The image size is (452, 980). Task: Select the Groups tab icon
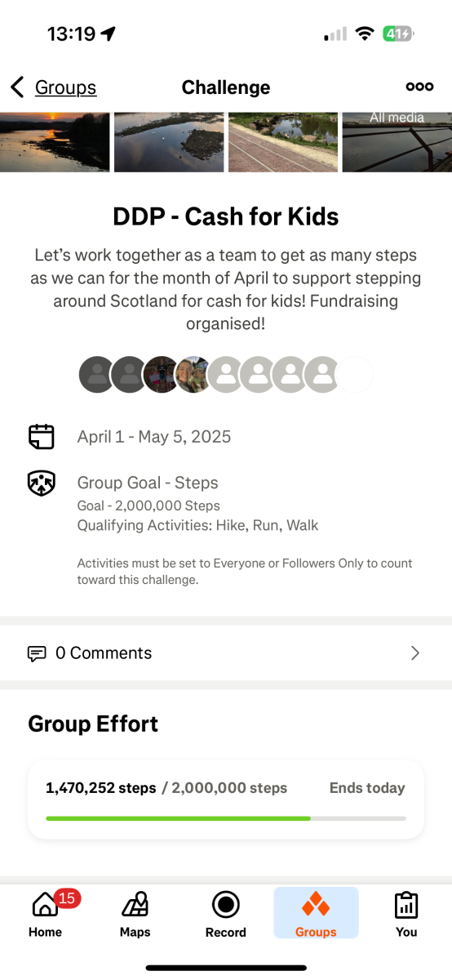[x=316, y=905]
